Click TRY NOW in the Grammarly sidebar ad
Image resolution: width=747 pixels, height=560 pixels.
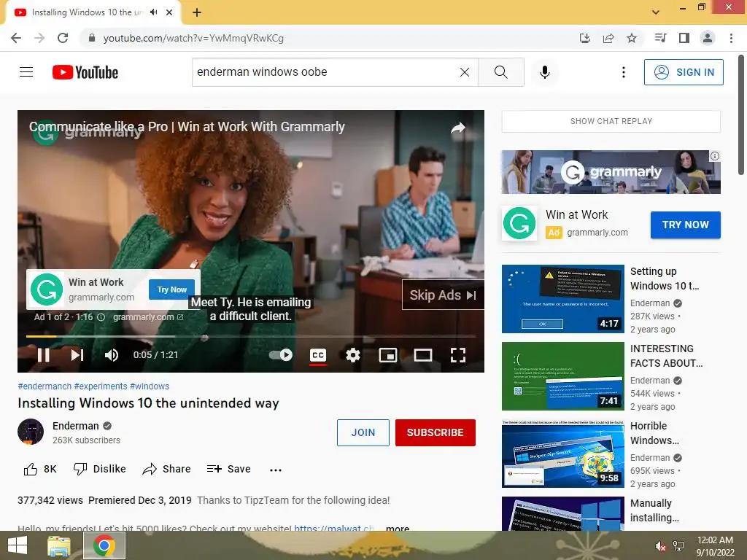[686, 225]
